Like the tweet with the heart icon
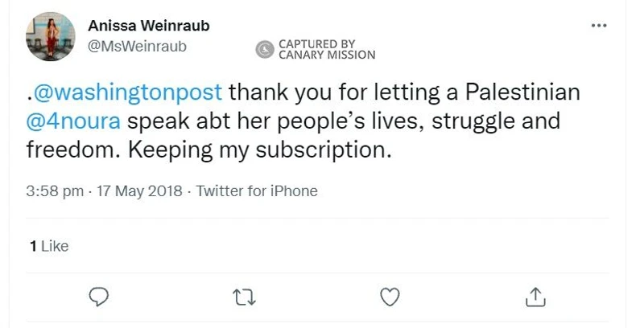644x328 pixels. pos(390,297)
